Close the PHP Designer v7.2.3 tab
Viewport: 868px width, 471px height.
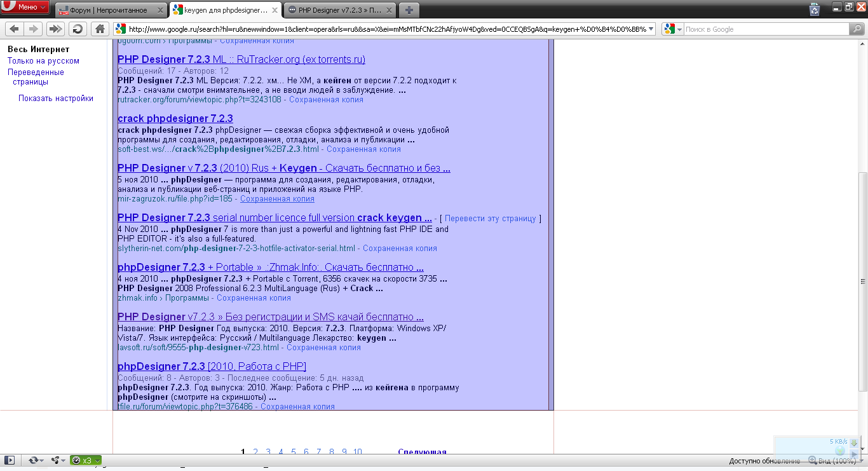coord(387,10)
